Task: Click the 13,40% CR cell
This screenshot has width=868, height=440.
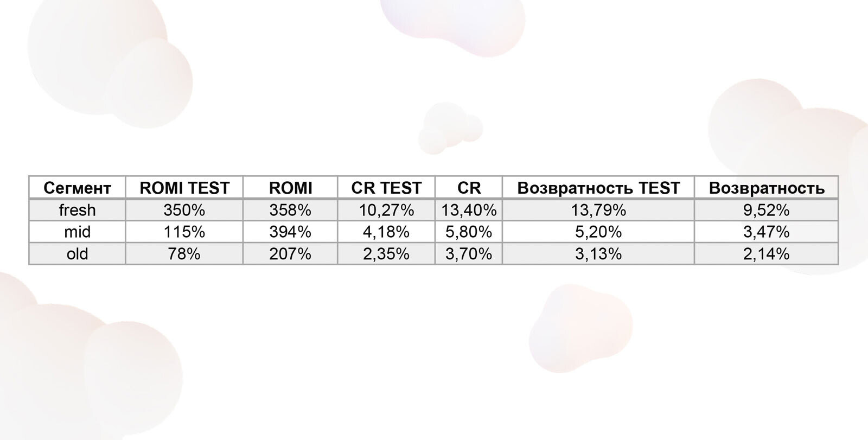Action: pos(469,210)
